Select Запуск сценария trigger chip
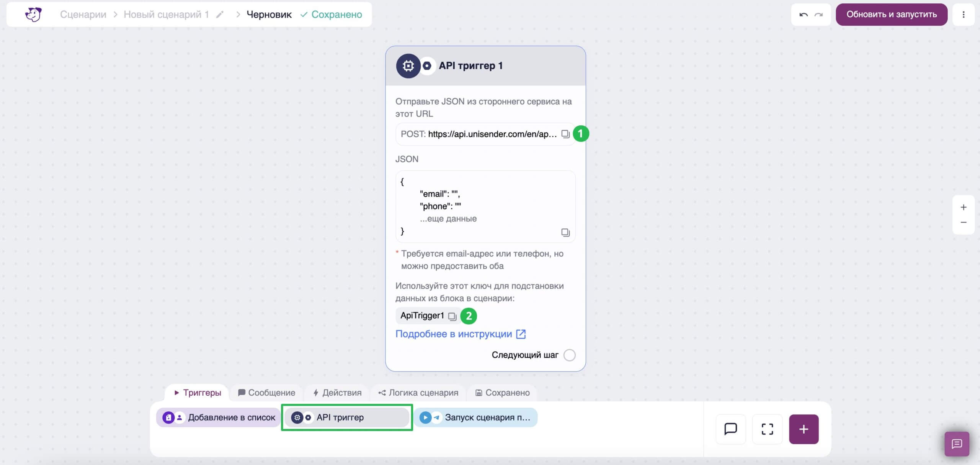This screenshot has height=465, width=980. pos(475,418)
